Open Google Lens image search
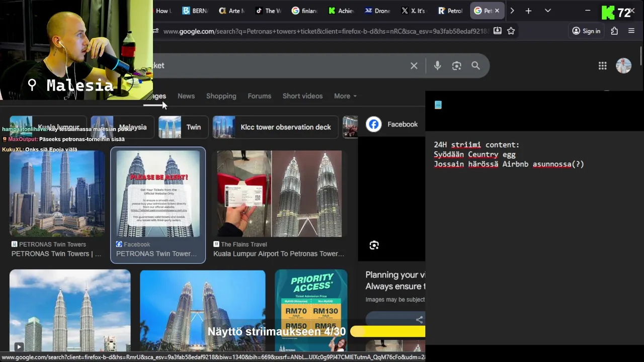Screen dimensions: 644x362 coord(456,66)
